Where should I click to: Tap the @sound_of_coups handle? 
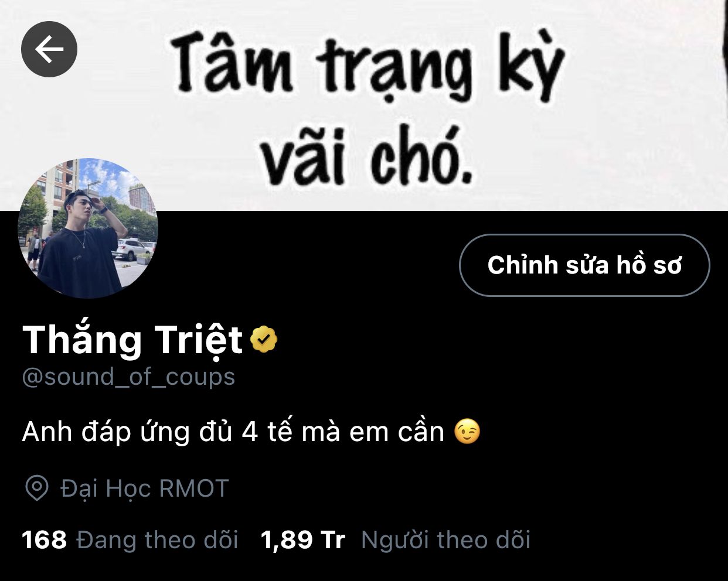(128, 377)
